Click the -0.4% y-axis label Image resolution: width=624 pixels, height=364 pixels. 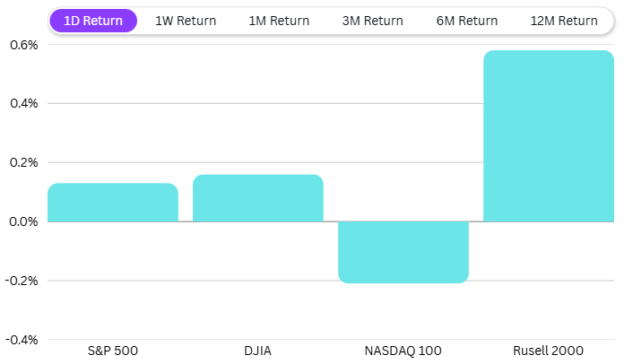[x=22, y=340]
